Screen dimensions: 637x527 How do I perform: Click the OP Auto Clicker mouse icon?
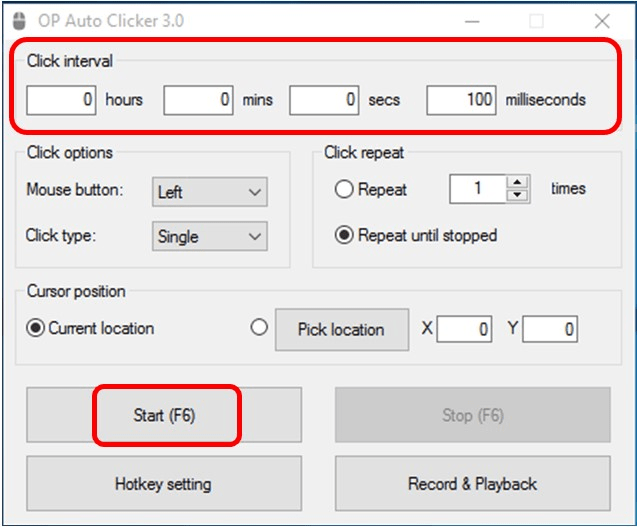pyautogui.click(x=18, y=21)
